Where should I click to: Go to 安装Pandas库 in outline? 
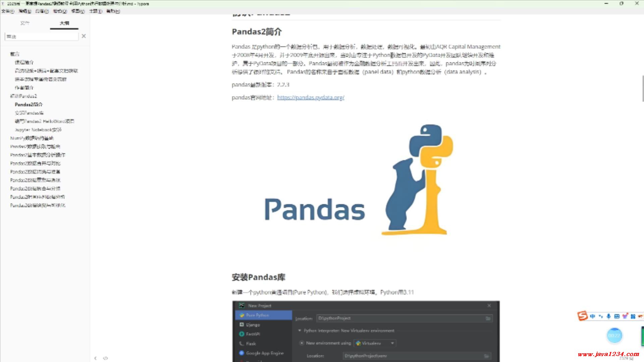tap(29, 113)
